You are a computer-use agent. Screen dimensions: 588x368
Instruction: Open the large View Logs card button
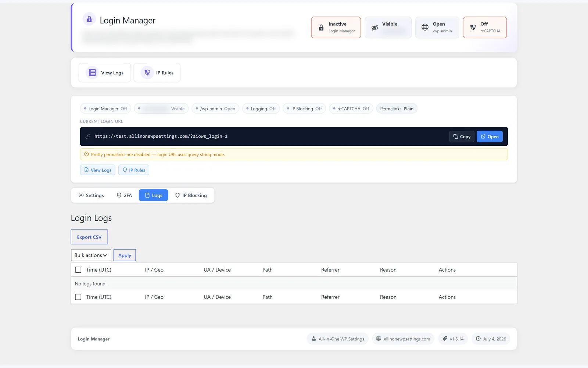click(x=105, y=72)
